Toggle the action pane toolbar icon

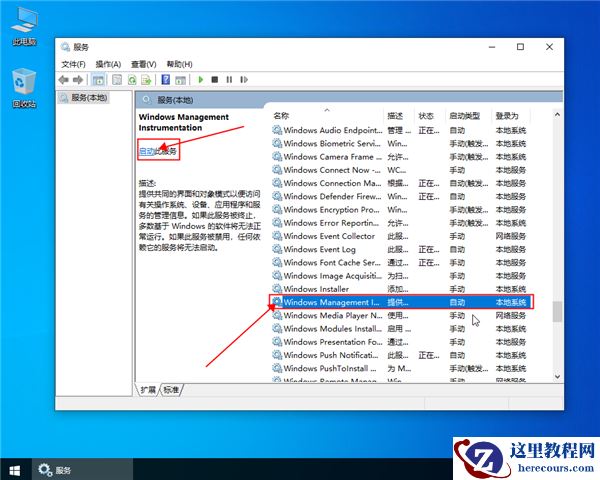(180, 80)
